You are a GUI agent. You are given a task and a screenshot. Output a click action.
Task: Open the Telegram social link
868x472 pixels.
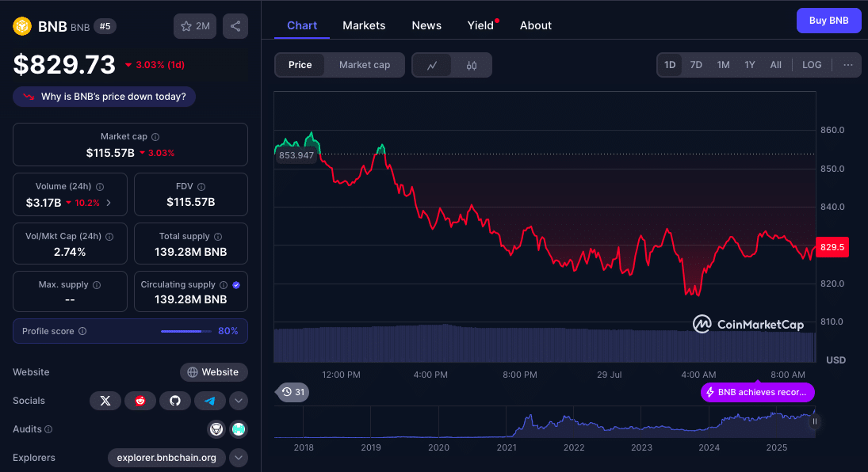210,401
